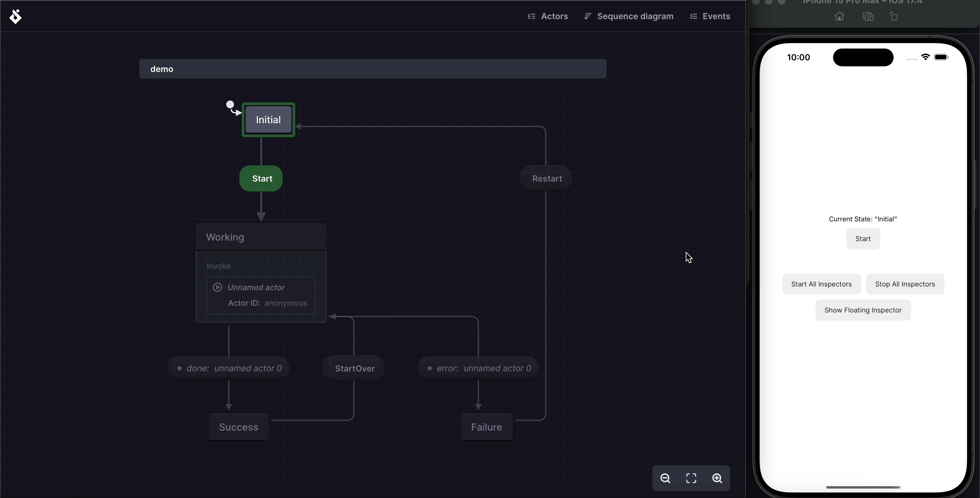
Task: Click the Stop All Inspectors button
Action: click(904, 284)
